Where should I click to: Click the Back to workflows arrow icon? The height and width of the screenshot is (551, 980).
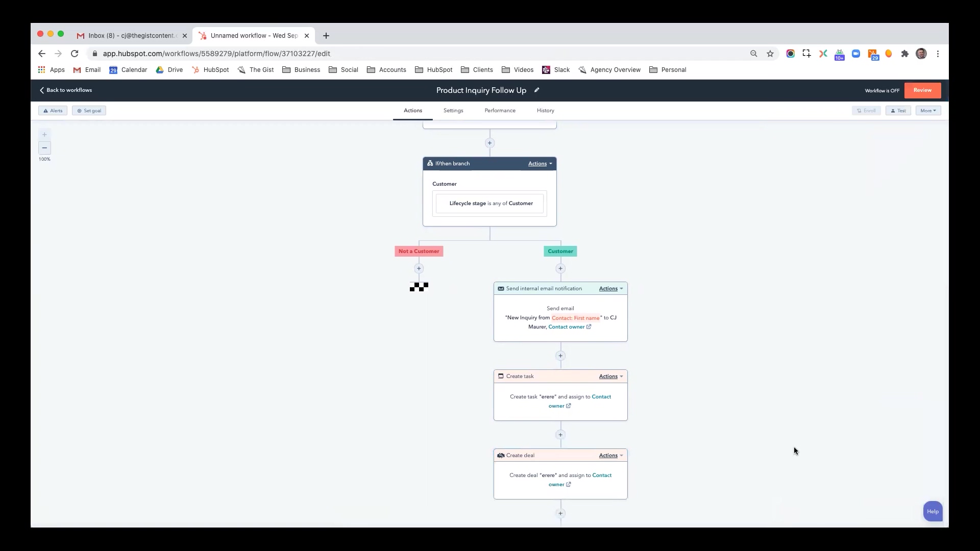pyautogui.click(x=42, y=89)
